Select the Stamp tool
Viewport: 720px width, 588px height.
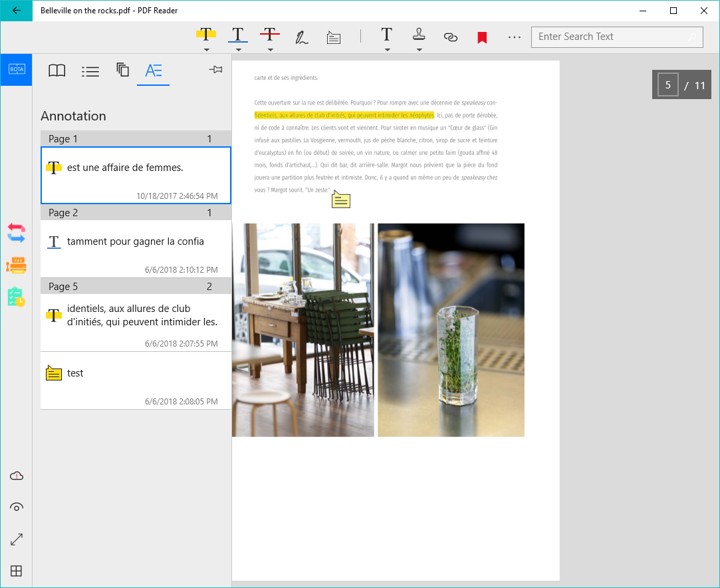419,35
